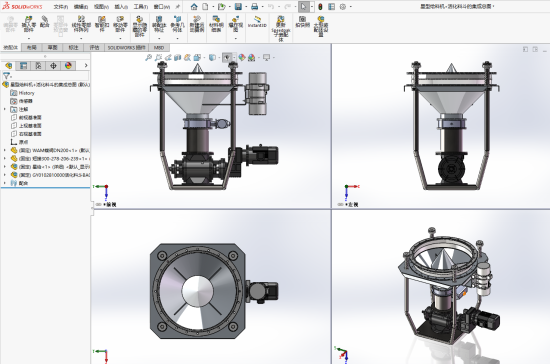This screenshot has height=364, width=550.
Task: Click the Smart Fasteners tool
Action: tap(102, 24)
